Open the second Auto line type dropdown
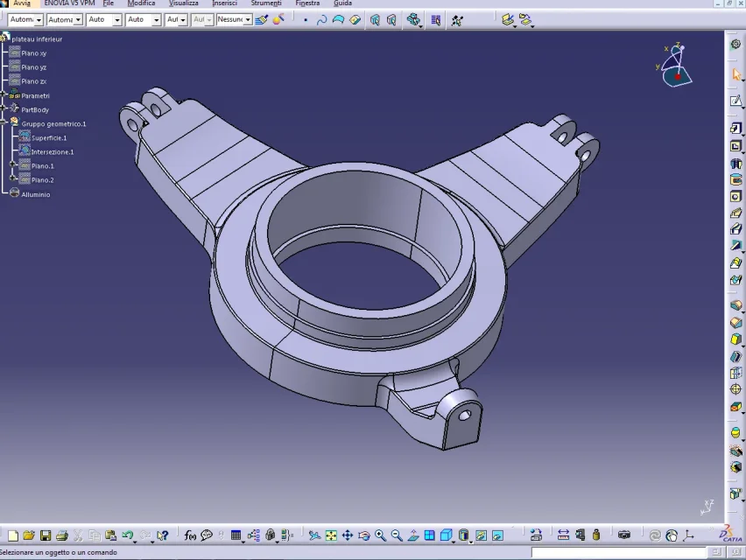Screen dimensions: 746x560 pos(156,20)
